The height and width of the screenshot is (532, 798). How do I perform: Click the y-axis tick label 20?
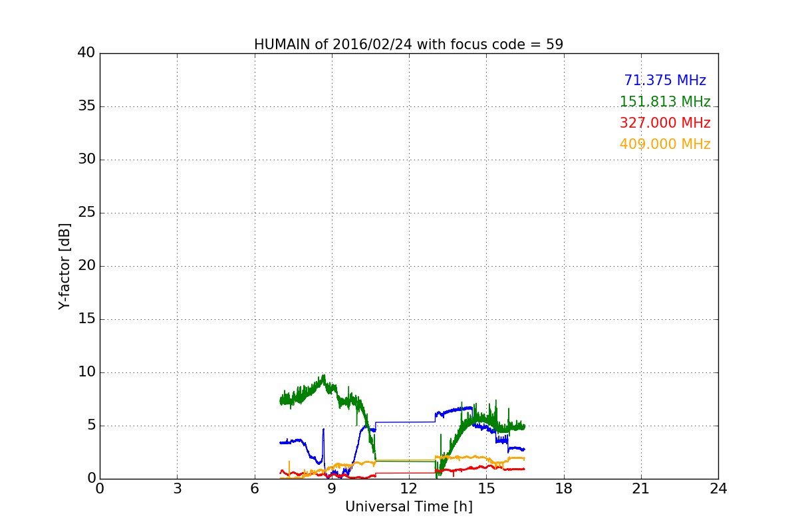[x=86, y=266]
